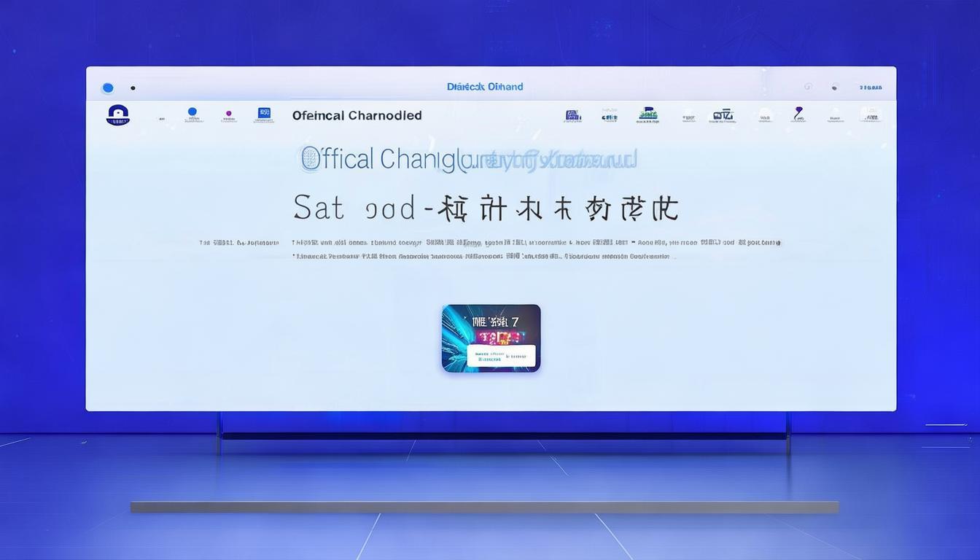Select the blue circle toolbar icon
Image resolution: width=980 pixels, height=560 pixels.
coord(192,114)
